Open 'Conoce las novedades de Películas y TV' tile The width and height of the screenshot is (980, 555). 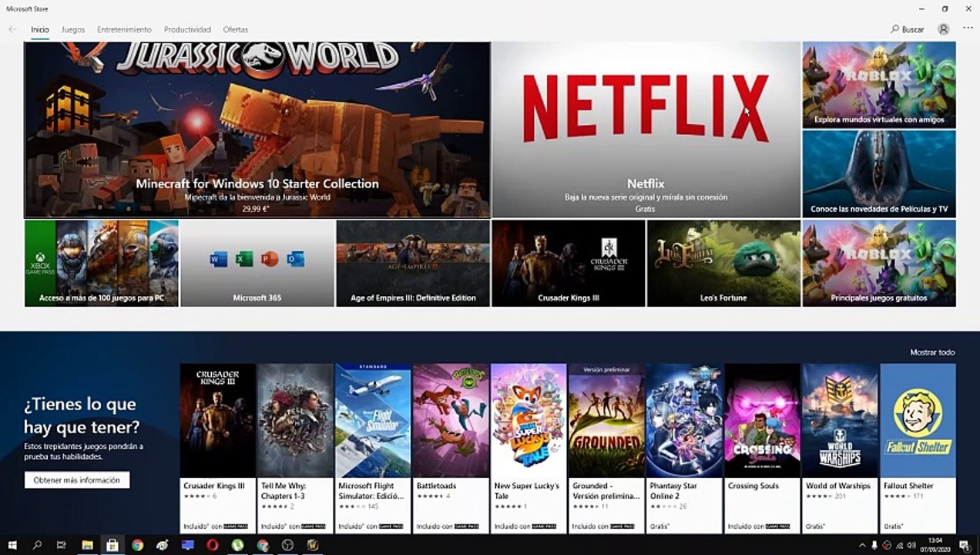coord(879,173)
